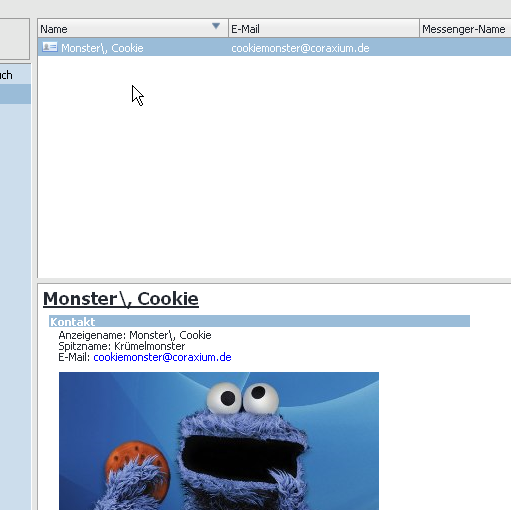
Task: Click the Spitzname Krümelmonster line
Action: (122, 346)
